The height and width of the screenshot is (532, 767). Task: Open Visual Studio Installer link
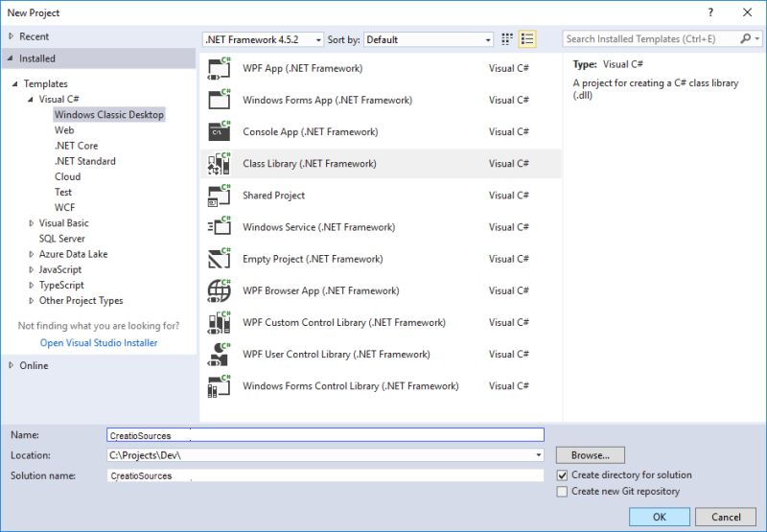pos(99,343)
